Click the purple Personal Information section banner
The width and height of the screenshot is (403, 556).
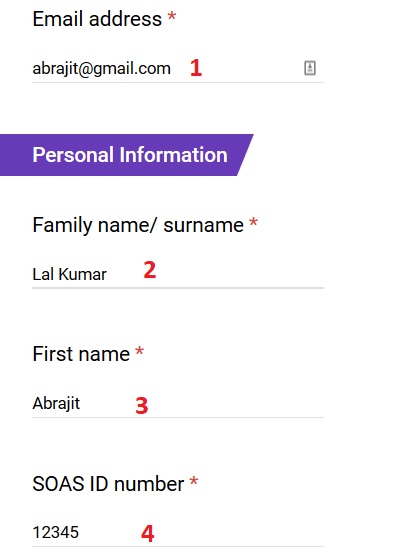127,155
